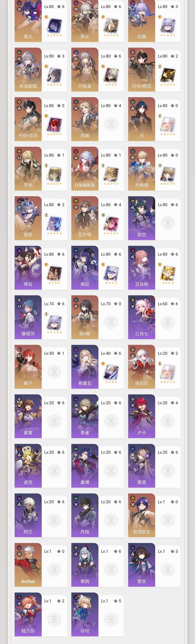The width and height of the screenshot is (195, 644).
Task: Click 姬子's empty light cone slot
Action: click(54, 372)
